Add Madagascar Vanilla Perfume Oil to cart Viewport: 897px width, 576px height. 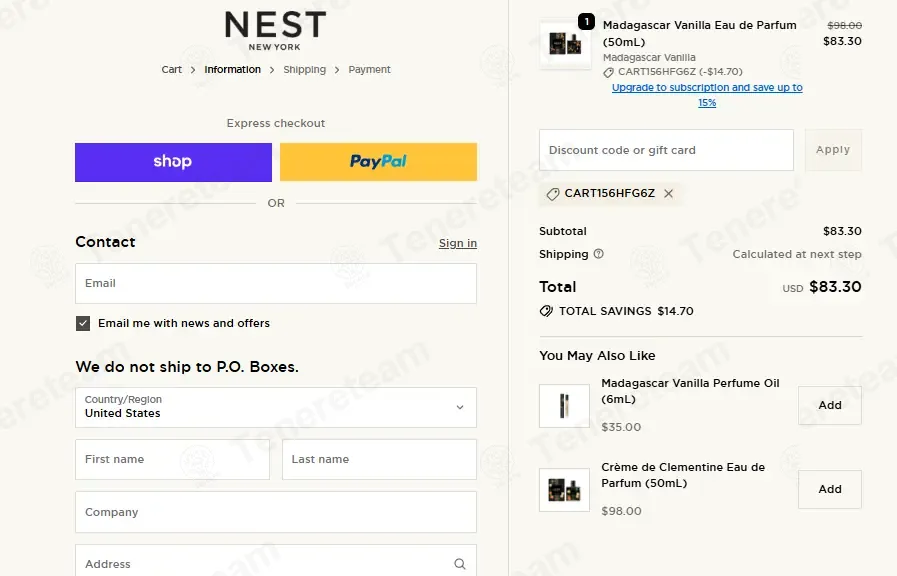point(829,405)
